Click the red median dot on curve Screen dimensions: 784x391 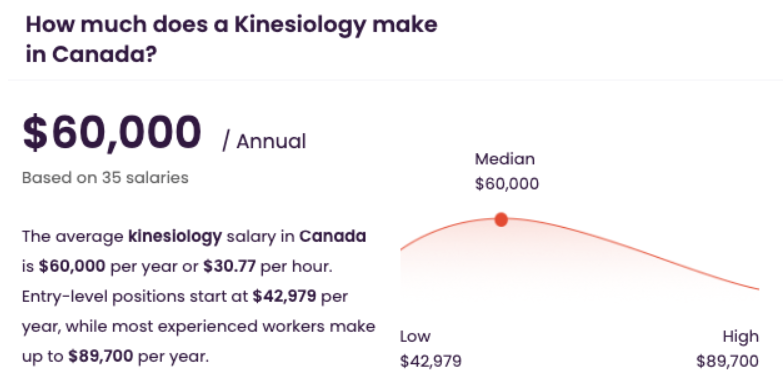point(501,220)
